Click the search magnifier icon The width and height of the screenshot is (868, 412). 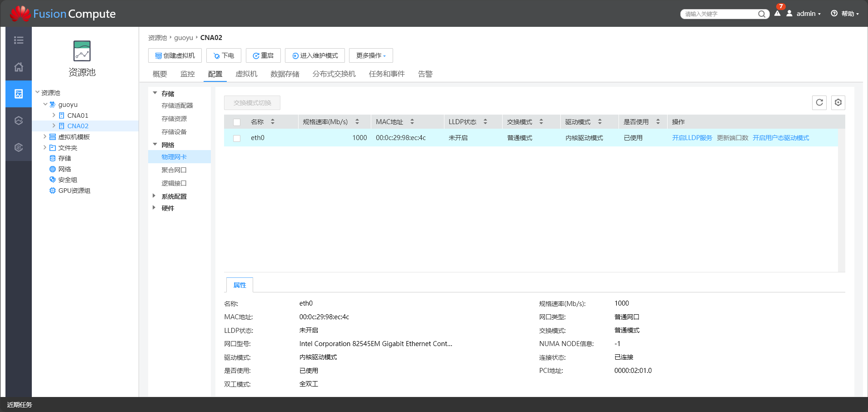click(x=762, y=14)
